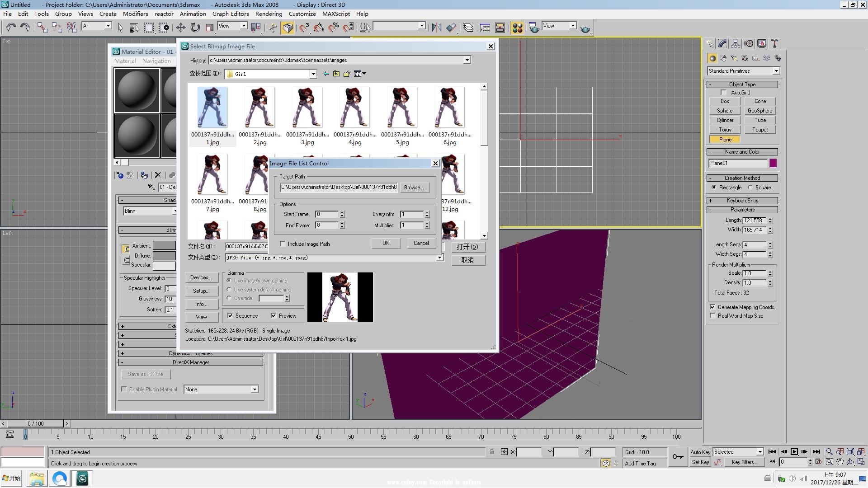Open the Material Editor four-spheres icon
The width and height of the screenshot is (868, 488).
pos(517,28)
